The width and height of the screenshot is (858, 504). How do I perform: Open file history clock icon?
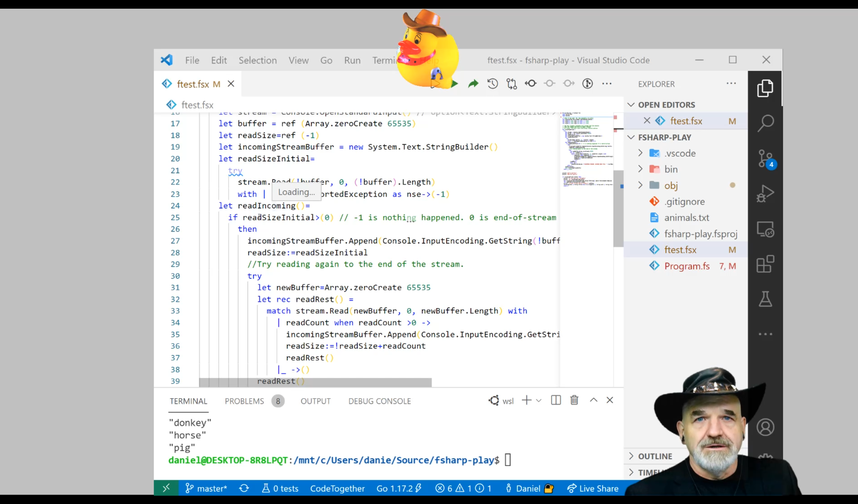[x=492, y=84]
